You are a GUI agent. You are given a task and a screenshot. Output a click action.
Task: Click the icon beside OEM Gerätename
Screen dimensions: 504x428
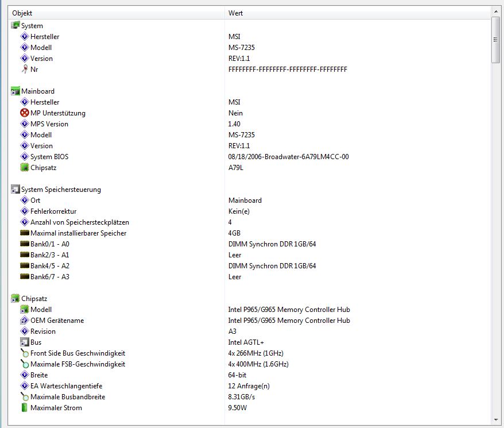coord(25,320)
